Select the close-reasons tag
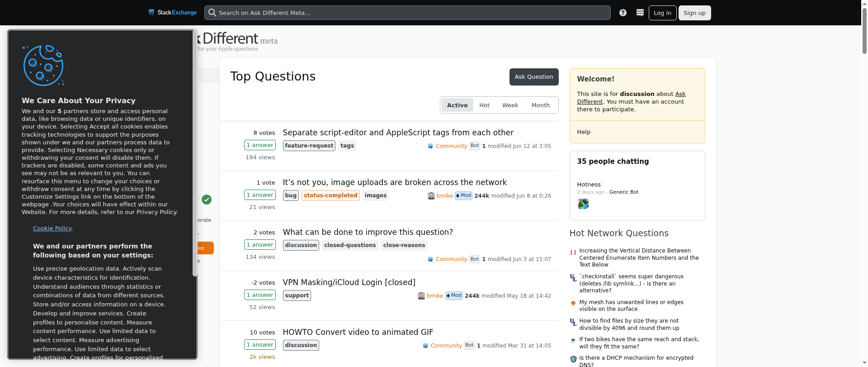The image size is (868, 367). tap(404, 245)
